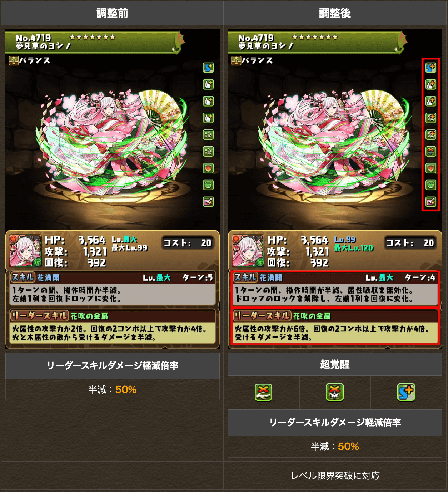The image size is (448, 492).
Task: Click the fire damage reduction shield in after panel
Action: pos(431,168)
